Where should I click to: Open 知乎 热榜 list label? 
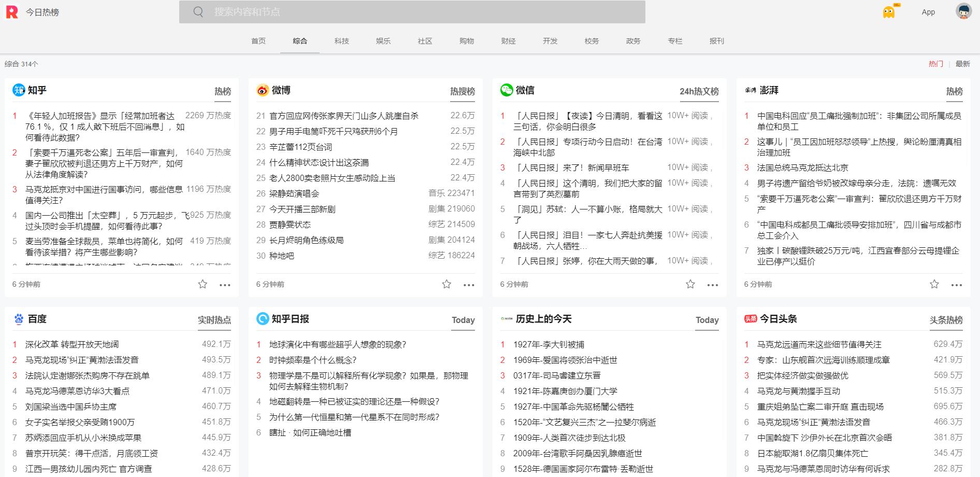click(223, 91)
